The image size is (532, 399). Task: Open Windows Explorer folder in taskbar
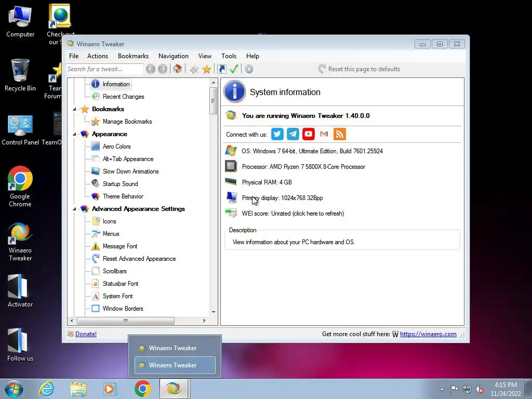78,389
